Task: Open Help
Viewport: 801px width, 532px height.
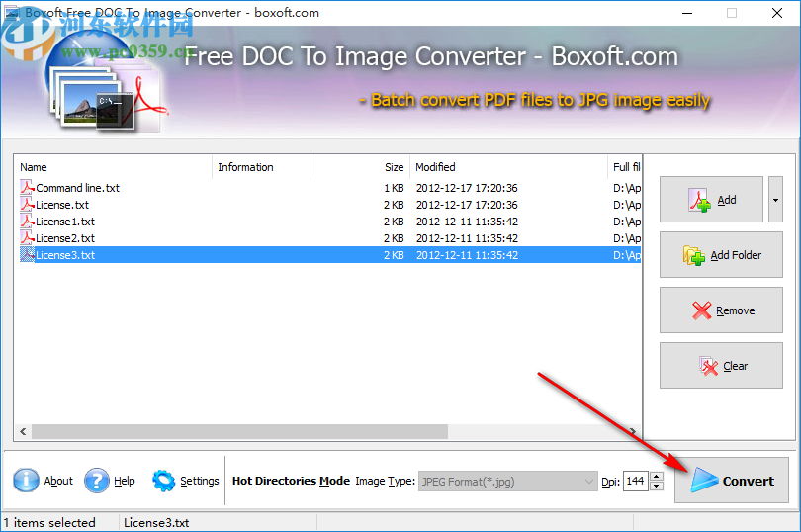Action: point(110,481)
